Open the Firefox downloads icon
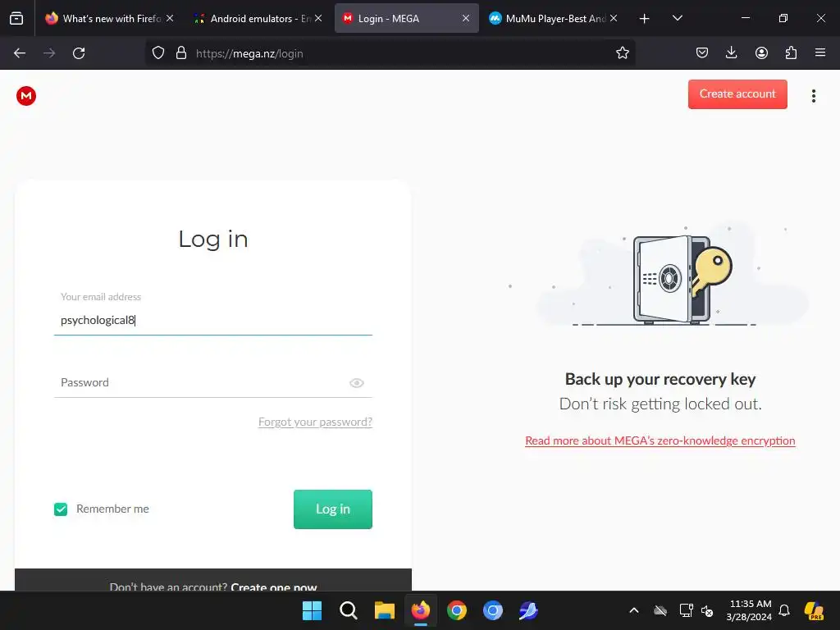The image size is (840, 630). (x=731, y=53)
